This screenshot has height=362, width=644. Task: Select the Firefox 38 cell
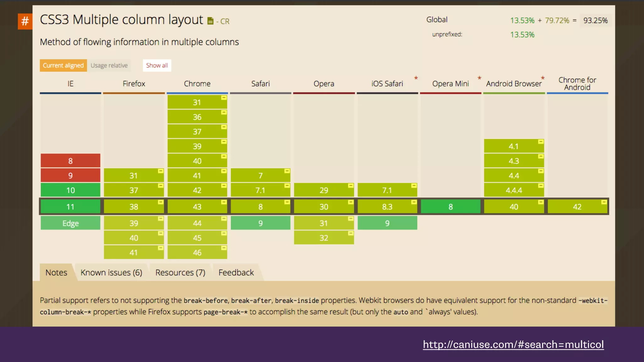click(134, 206)
